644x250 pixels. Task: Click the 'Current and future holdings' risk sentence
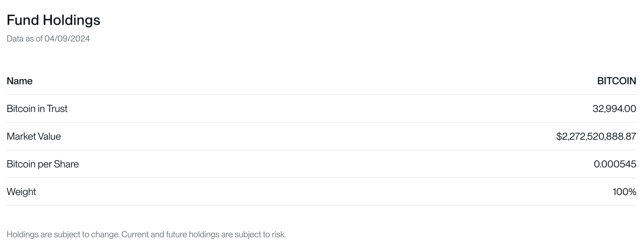tap(204, 235)
